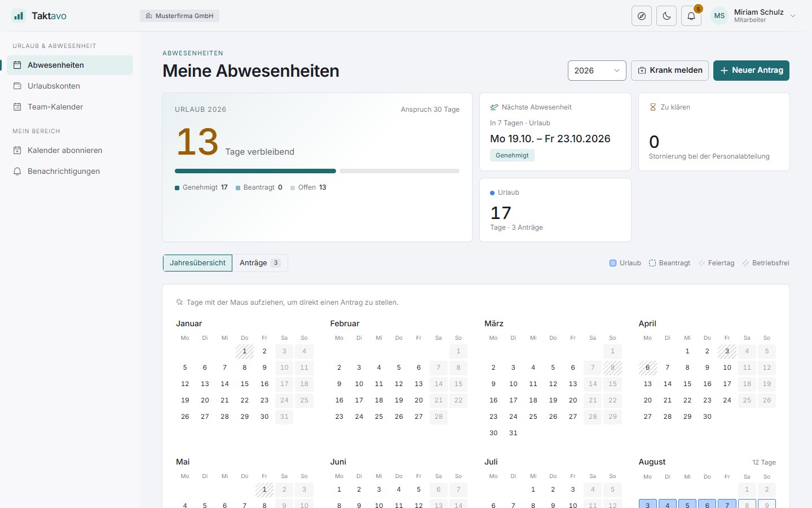Image resolution: width=812 pixels, height=508 pixels.
Task: Click the Zu klären count 0
Action: click(654, 141)
